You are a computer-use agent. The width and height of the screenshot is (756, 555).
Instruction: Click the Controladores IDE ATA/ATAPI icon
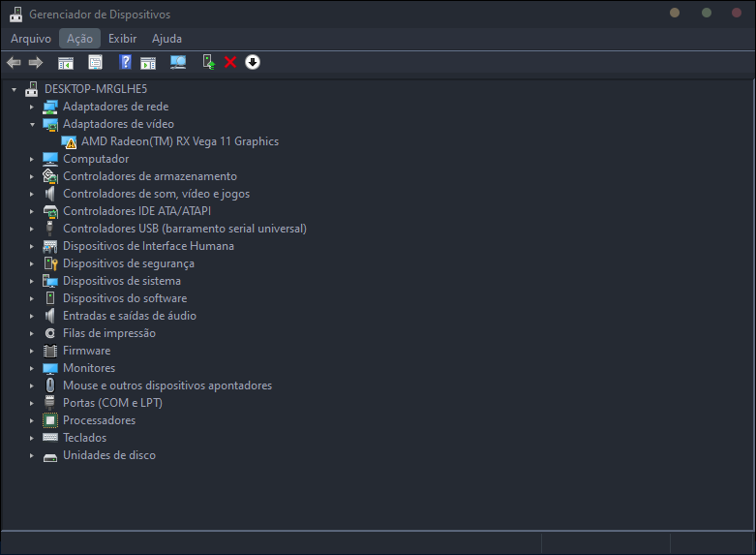50,211
